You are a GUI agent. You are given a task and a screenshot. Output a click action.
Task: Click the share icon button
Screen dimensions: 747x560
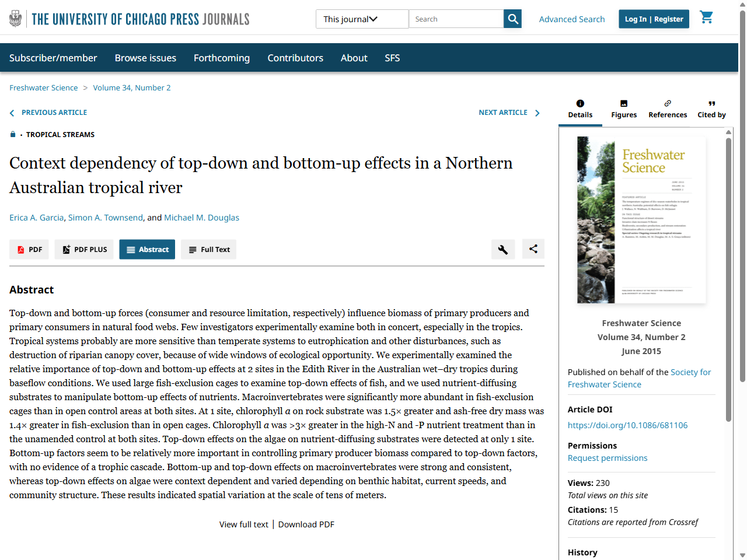click(x=533, y=249)
